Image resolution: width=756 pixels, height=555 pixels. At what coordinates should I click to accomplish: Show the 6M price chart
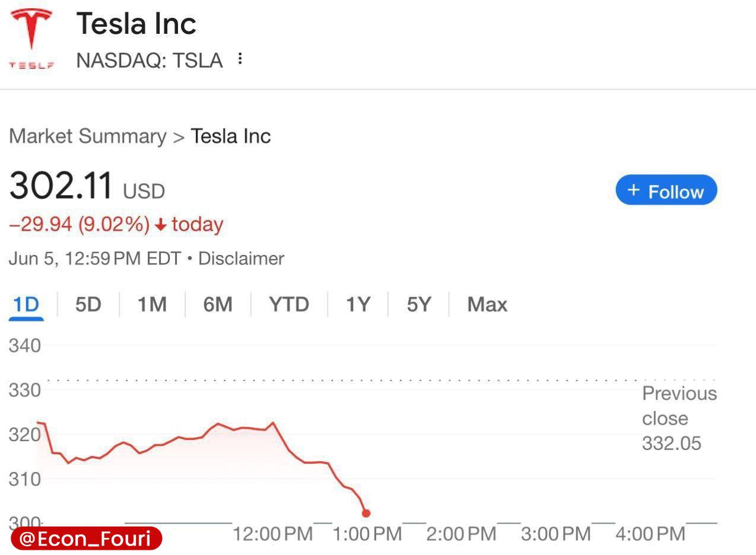coord(217,305)
